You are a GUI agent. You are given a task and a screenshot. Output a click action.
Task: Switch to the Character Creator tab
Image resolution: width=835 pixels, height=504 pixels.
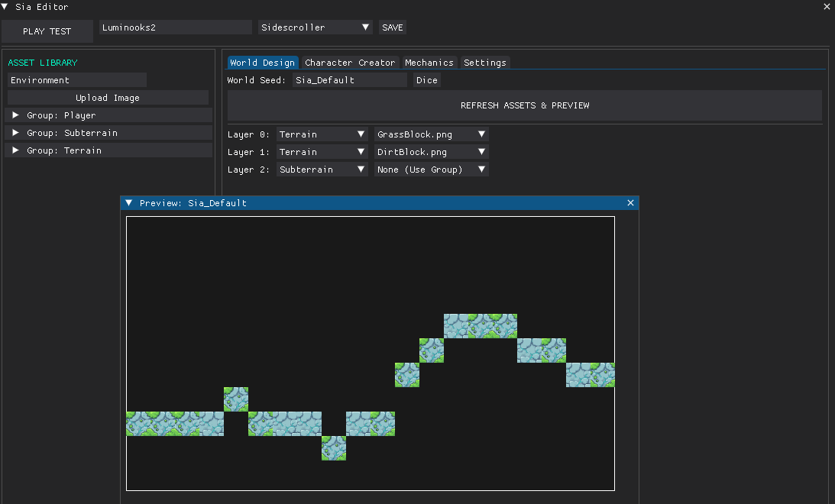350,63
